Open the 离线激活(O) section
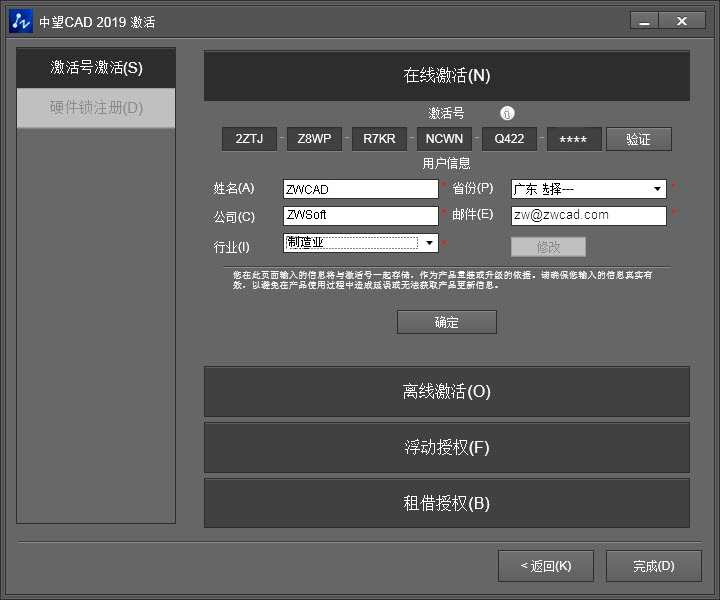 447,391
